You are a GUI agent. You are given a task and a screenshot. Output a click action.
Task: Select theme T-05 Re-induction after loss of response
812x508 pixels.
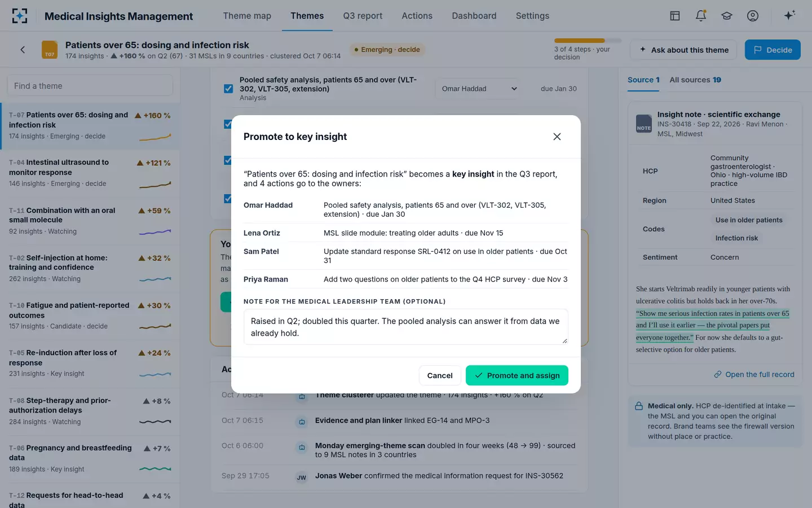[x=90, y=363]
